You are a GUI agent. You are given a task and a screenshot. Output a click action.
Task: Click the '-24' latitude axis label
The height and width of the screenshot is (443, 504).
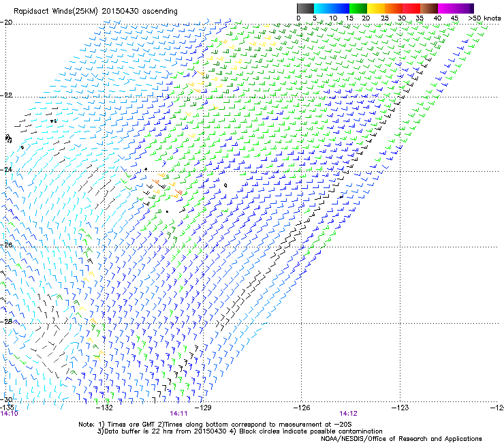pos(6,170)
